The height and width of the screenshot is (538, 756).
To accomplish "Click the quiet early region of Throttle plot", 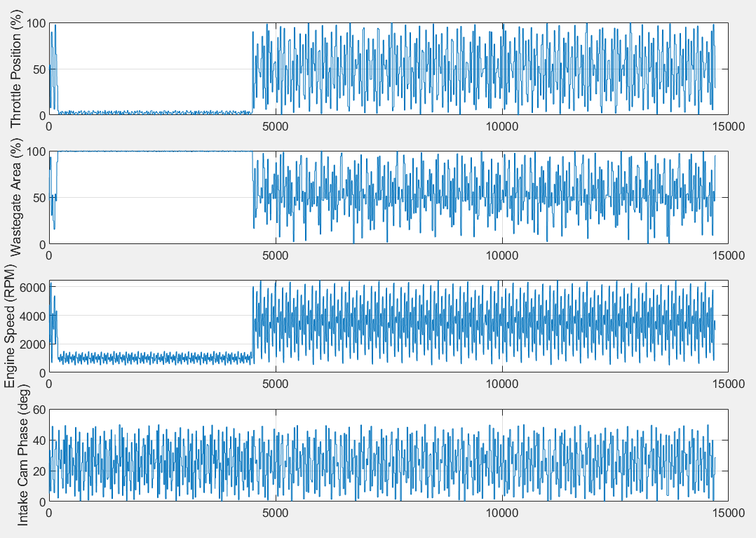I will [x=175, y=111].
